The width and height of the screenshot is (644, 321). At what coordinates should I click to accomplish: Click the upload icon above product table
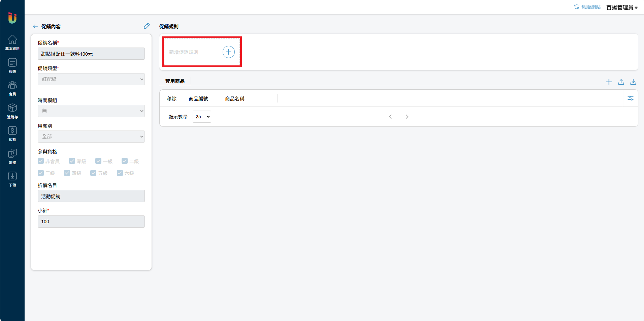pos(621,82)
